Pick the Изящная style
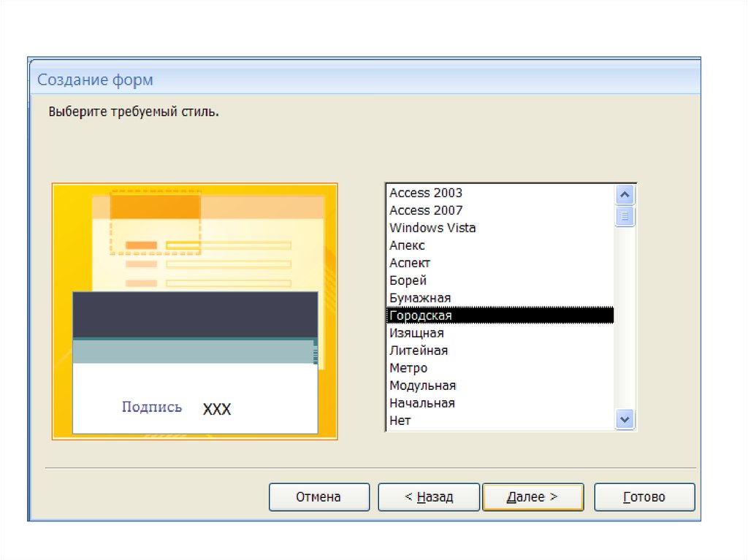748x560 pixels. [x=416, y=333]
